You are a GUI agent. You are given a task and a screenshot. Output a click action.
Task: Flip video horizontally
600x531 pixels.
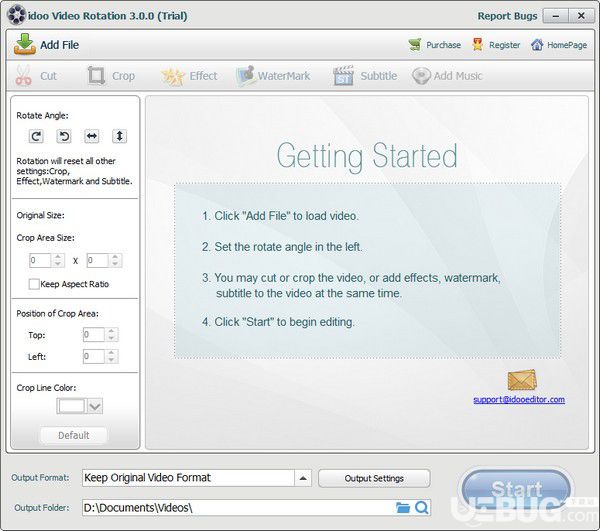[91, 136]
